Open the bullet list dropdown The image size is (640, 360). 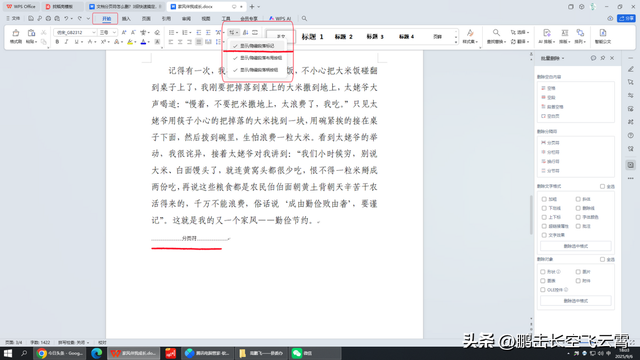tap(177, 32)
